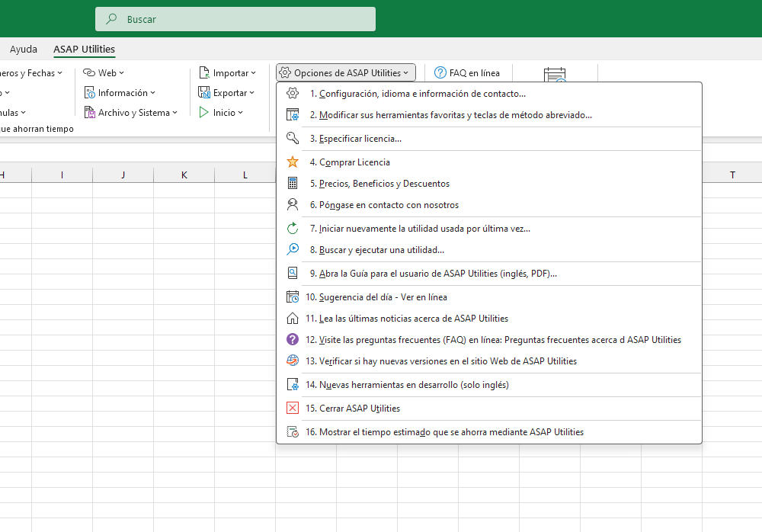Click the blue help icon of FAQ en línea
Viewport: 762px width, 532px height.
(x=440, y=73)
